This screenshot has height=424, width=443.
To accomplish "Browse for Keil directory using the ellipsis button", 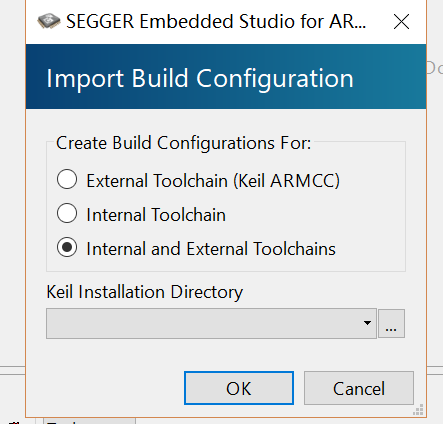I will [391, 323].
